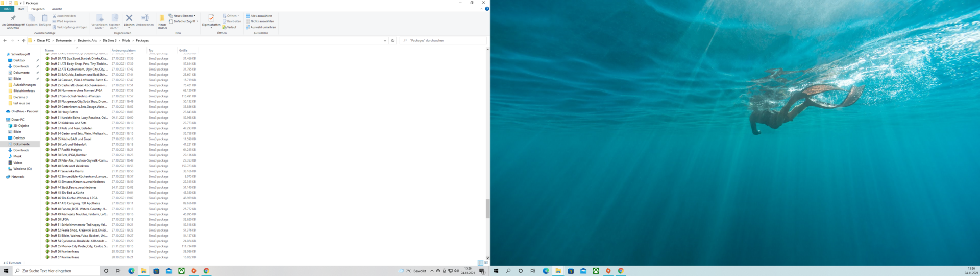
Task: Open Customize Quick Access Toolbar dropdown
Action: click(x=20, y=3)
